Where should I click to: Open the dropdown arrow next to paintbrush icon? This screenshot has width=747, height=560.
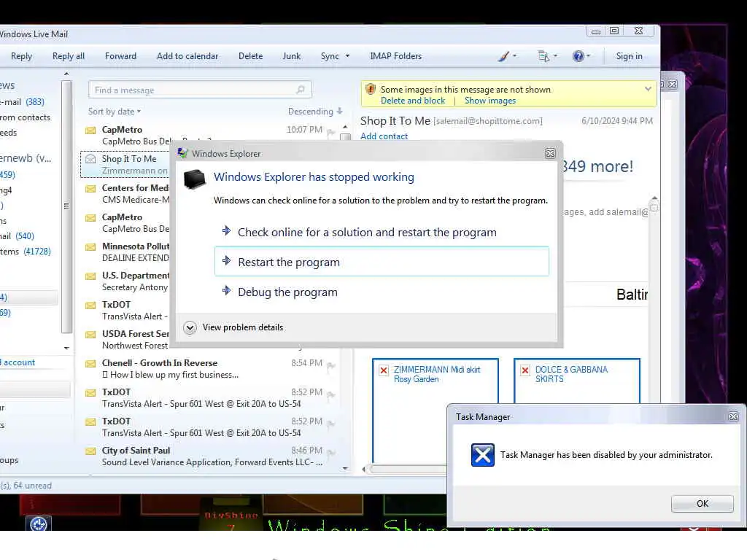click(x=514, y=56)
